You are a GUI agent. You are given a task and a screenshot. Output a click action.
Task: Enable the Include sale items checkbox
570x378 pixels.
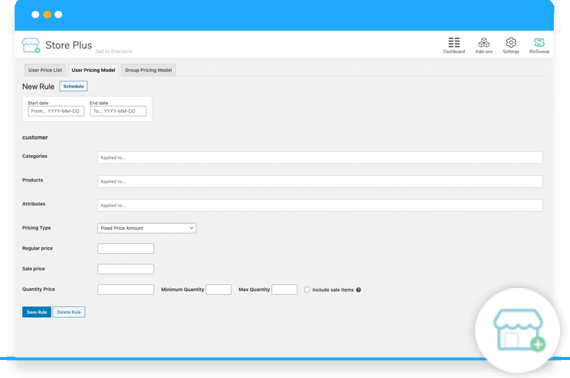click(307, 289)
